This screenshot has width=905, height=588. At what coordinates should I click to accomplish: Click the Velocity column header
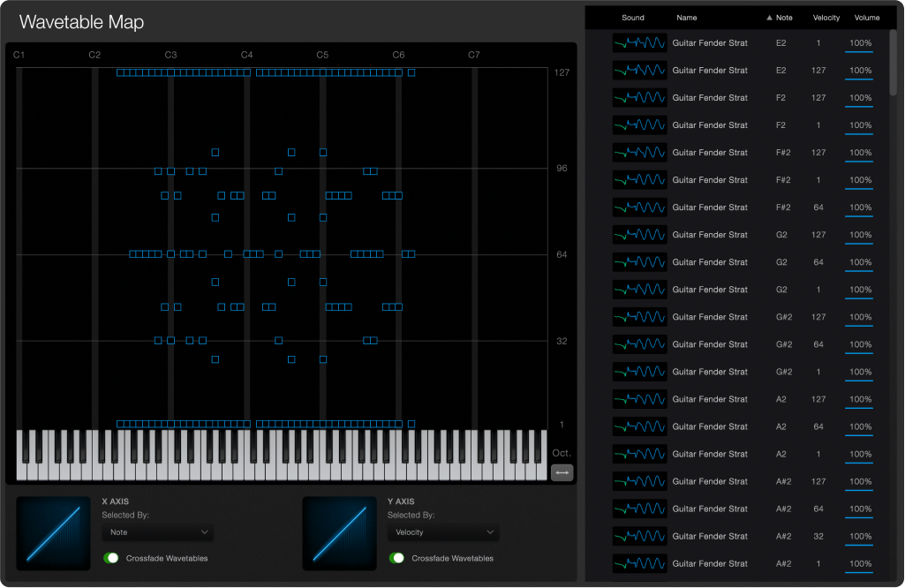(826, 18)
